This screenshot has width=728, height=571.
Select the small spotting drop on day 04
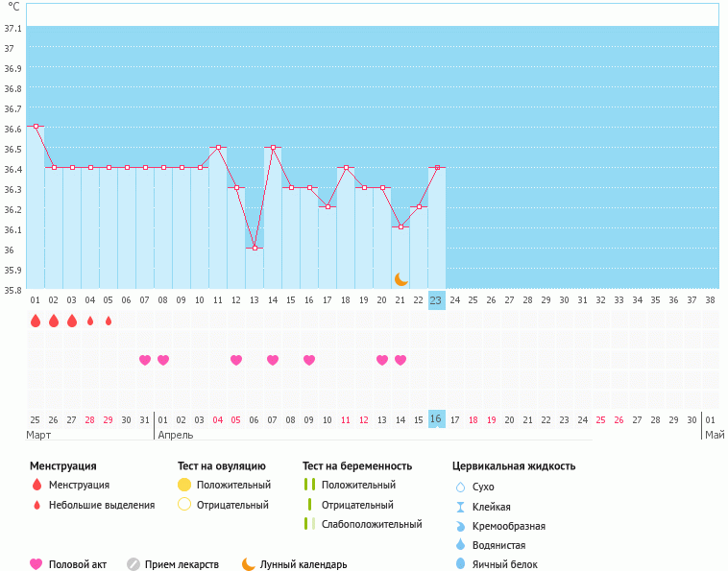pyautogui.click(x=90, y=321)
